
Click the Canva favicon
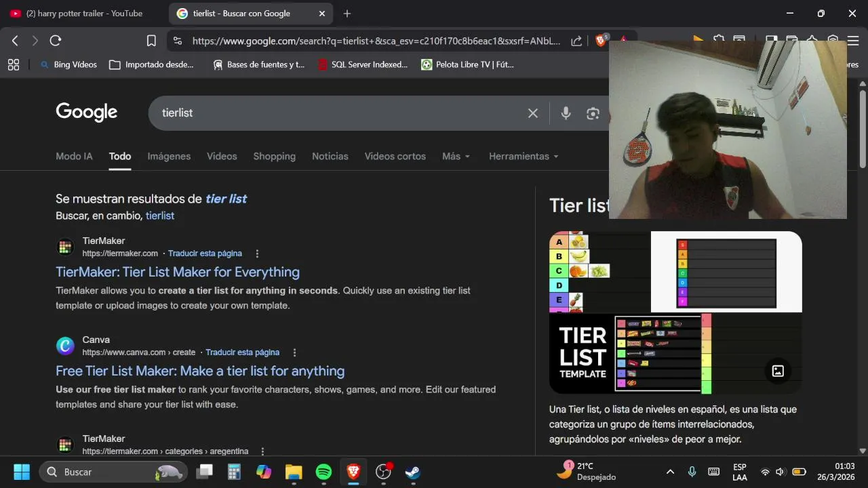click(x=65, y=346)
